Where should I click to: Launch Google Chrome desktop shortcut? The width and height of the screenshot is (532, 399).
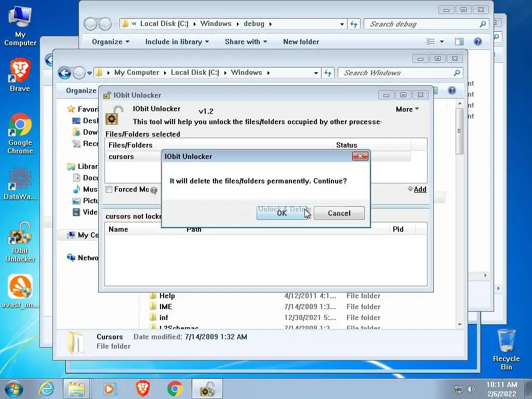click(x=20, y=134)
